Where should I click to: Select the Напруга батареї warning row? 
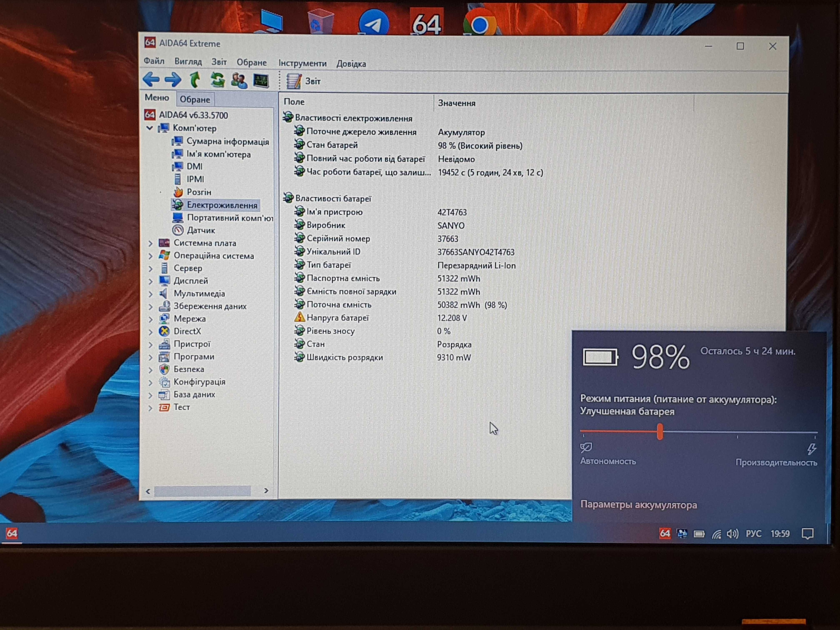pos(380,318)
